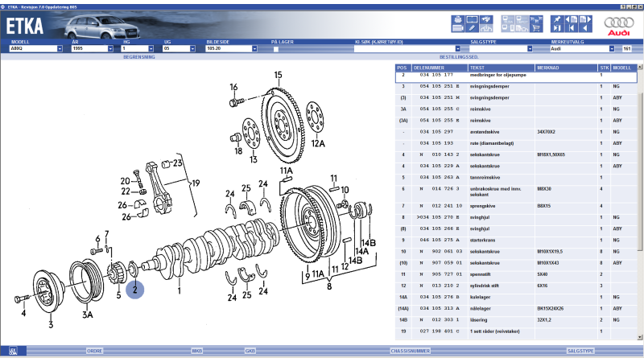Toggle the På lager checkbox
Image resolution: width=644 pixels, height=362 pixels.
(276, 49)
